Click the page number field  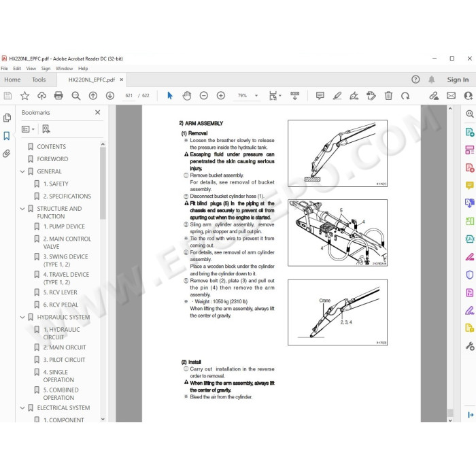(129, 96)
